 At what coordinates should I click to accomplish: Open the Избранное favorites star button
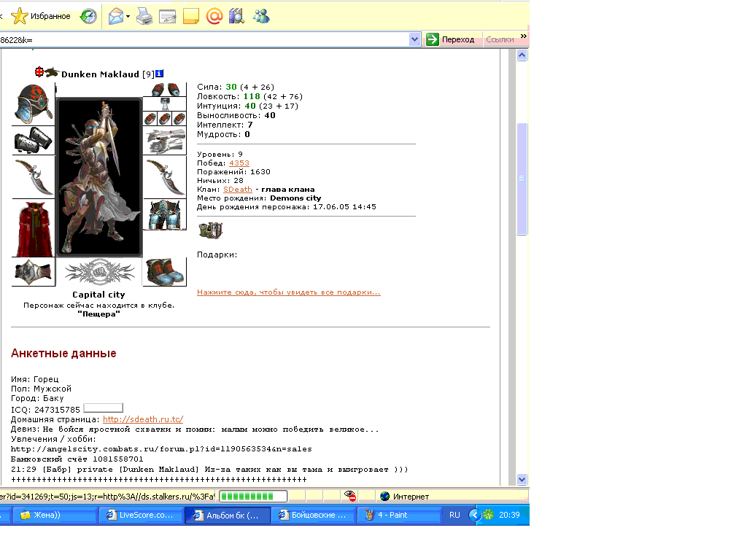tap(41, 16)
